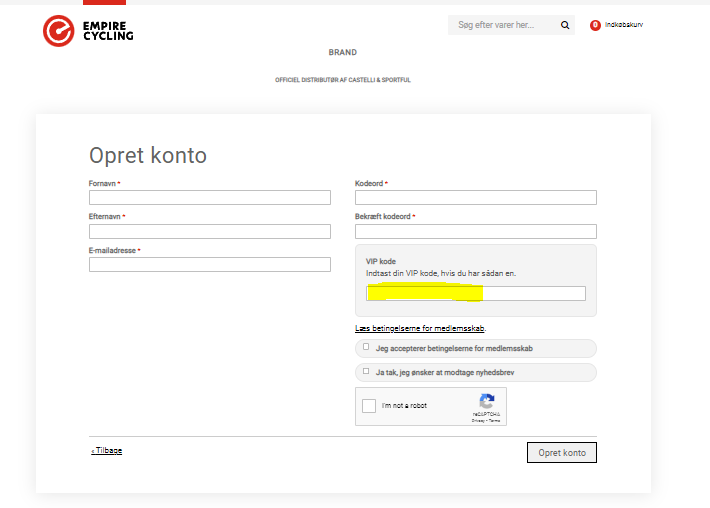Enable the newsletter subscription checkbox
The width and height of the screenshot is (710, 508).
pos(366,371)
